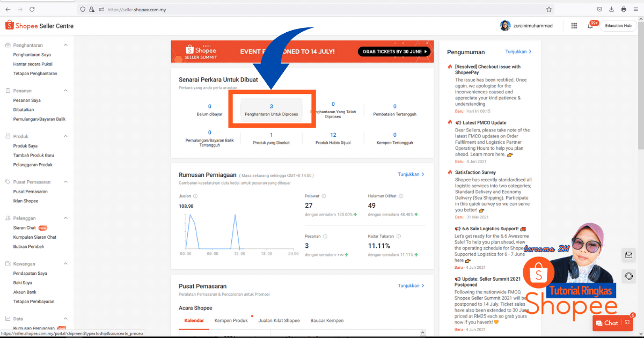Screen dimensions: 644x338
Task: Collapse the Pesanan sidebar section
Action: click(x=65, y=91)
